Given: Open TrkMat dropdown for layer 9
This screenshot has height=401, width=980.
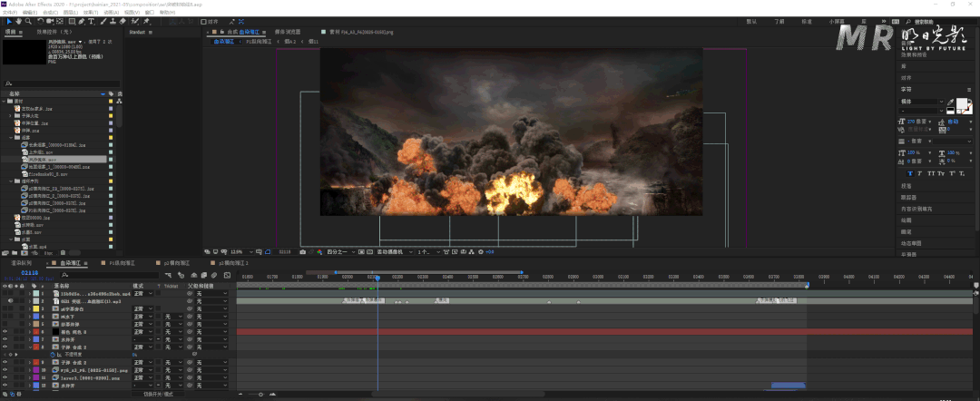Looking at the screenshot, I should (x=173, y=362).
